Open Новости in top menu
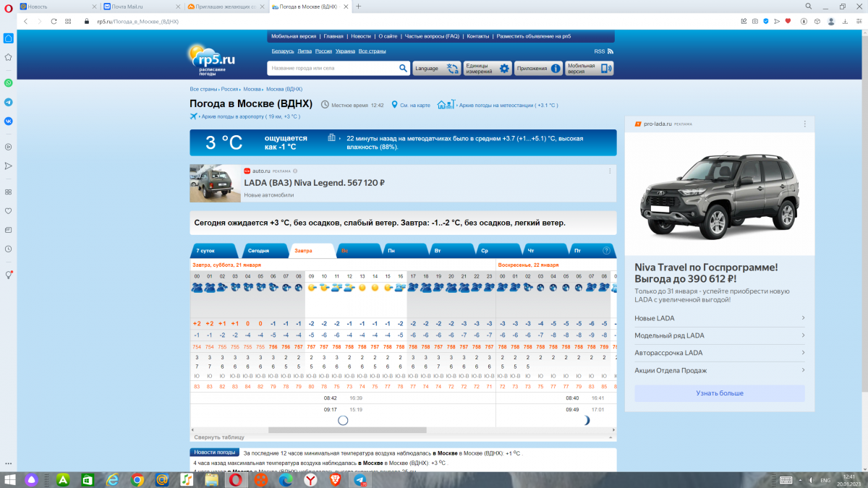 point(360,36)
